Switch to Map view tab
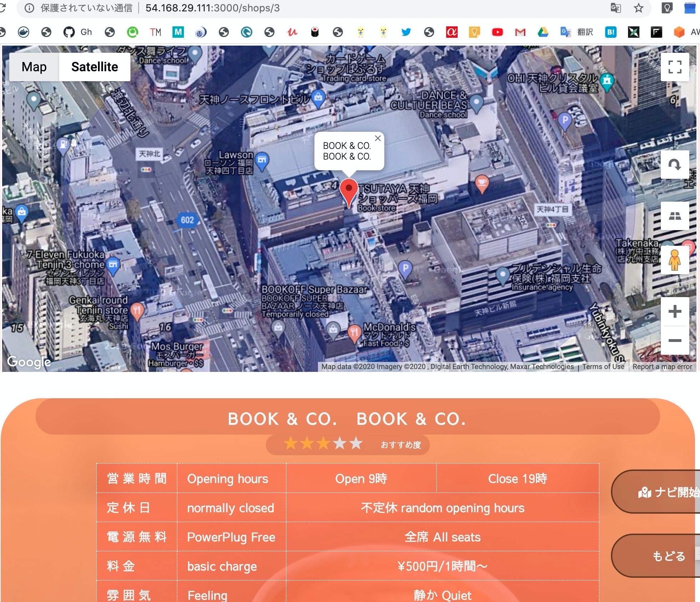The height and width of the screenshot is (602, 700). (34, 67)
